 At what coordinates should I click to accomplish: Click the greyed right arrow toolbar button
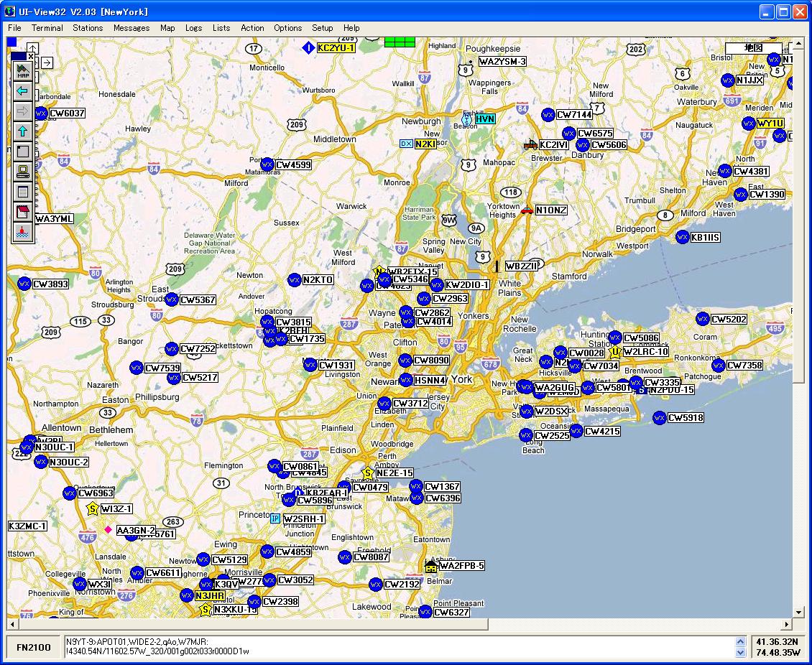pyautogui.click(x=23, y=111)
